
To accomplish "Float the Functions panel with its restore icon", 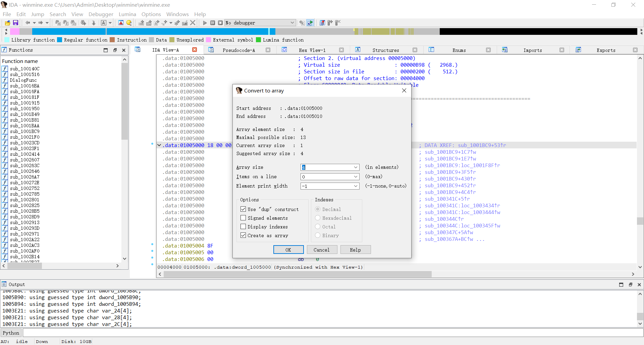I will 115,50.
